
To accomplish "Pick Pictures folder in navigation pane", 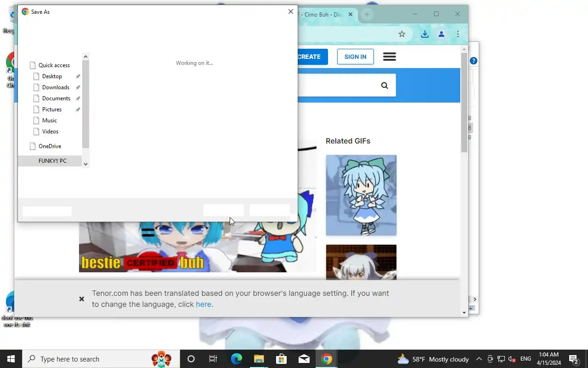I will coord(52,109).
